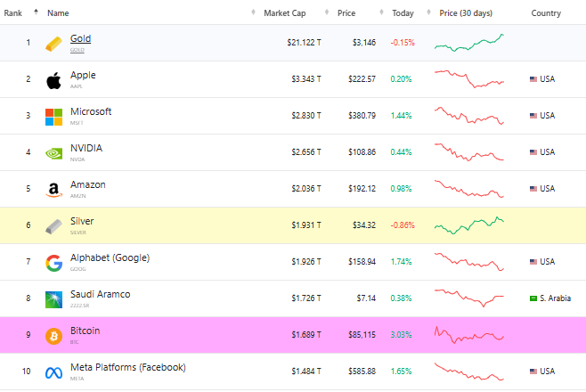The image size is (586, 392).
Task: Click the Silver bar icon
Action: (54, 225)
